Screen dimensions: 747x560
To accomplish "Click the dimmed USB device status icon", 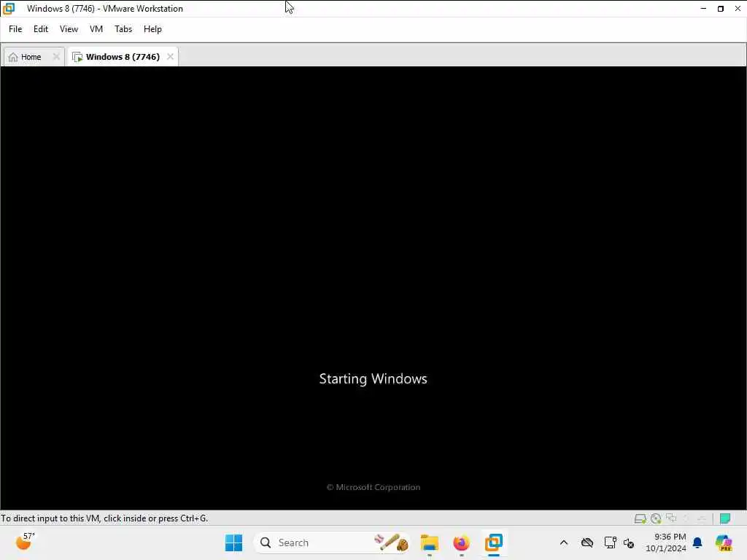I will tap(686, 518).
